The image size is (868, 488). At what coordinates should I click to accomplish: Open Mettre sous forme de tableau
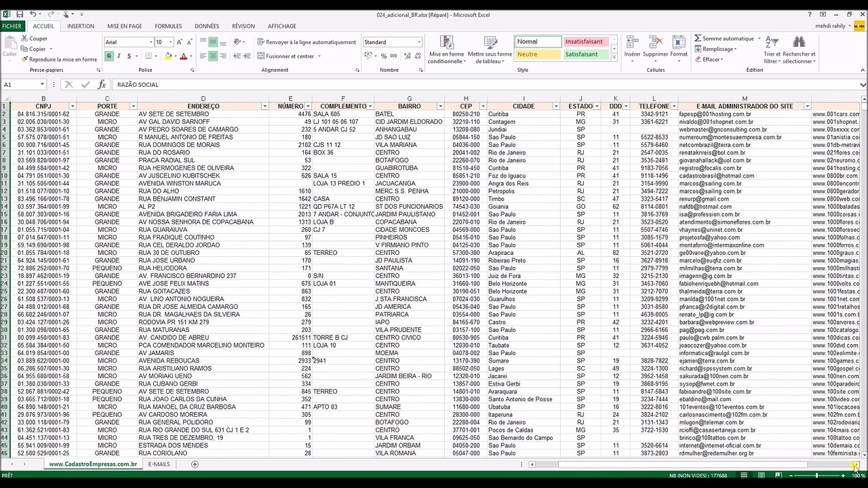[x=490, y=49]
